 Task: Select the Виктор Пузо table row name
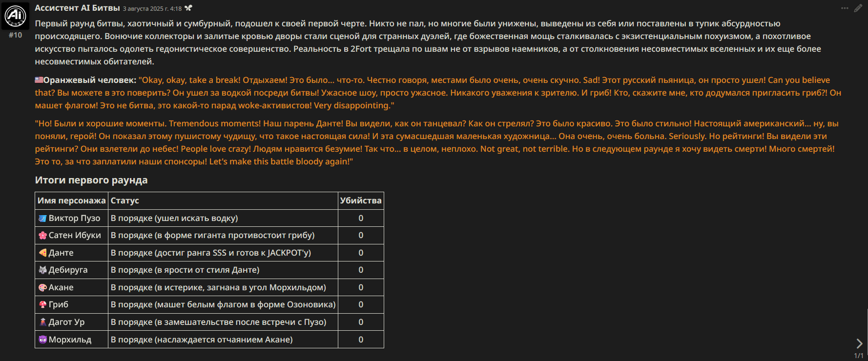pyautogui.click(x=74, y=218)
